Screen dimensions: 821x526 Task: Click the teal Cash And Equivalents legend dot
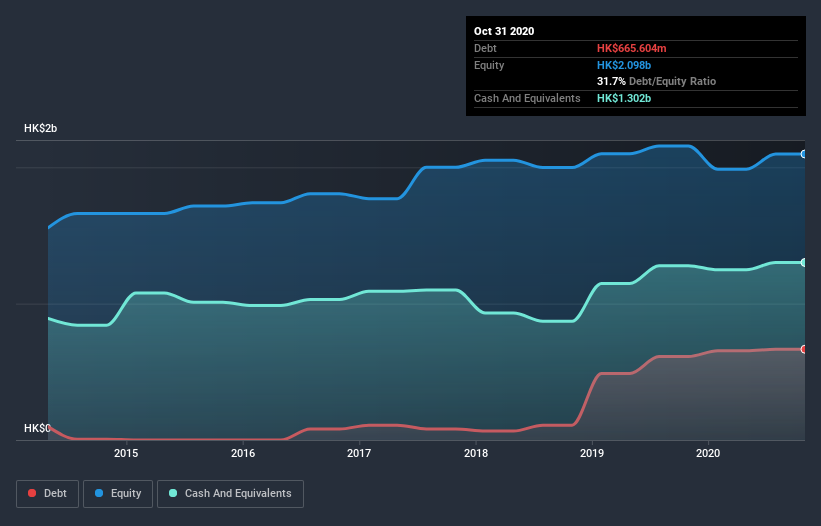click(173, 493)
